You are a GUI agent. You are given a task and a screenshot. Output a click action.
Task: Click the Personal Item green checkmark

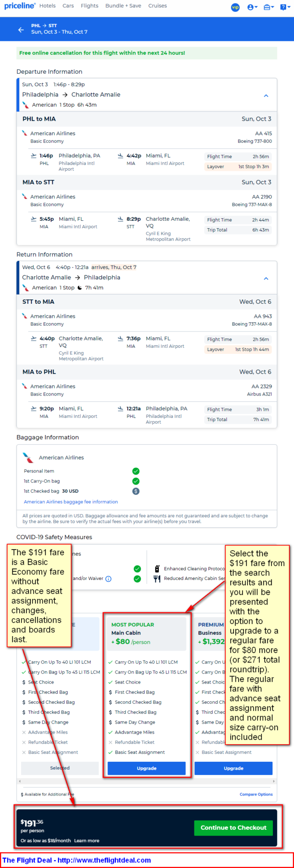click(136, 471)
